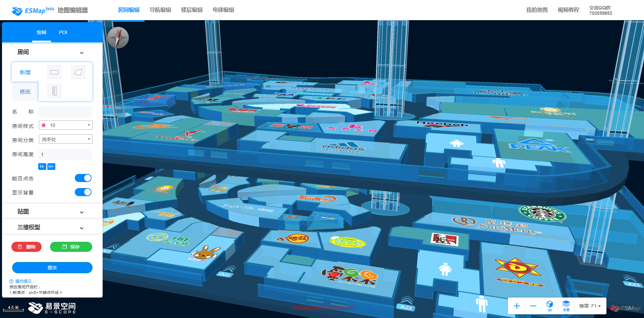Image resolution: width=644 pixels, height=318 pixels.
Task: Zoom in with the plus icon
Action: [x=517, y=306]
